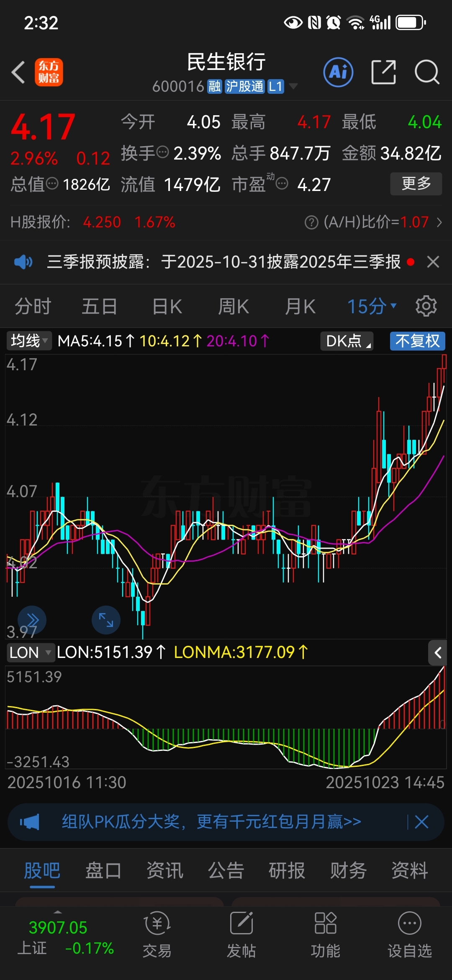Tap the 金额 34.82亿 value
The image size is (452, 980).
(411, 153)
